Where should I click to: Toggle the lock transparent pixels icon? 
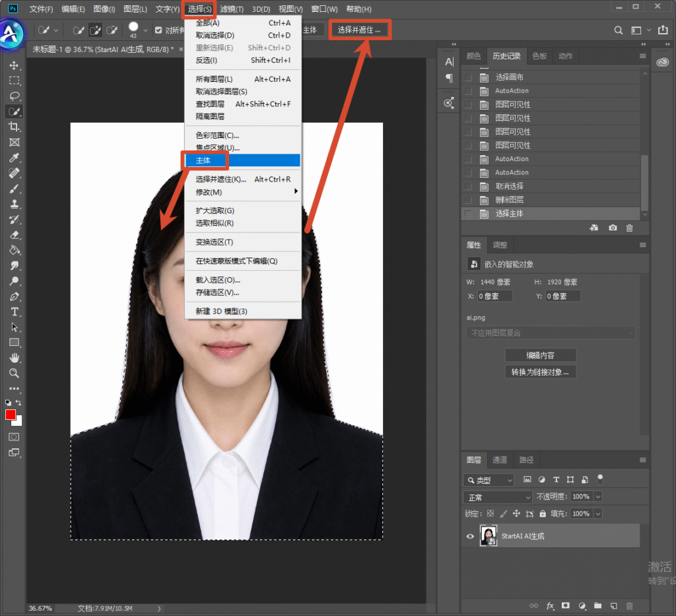pyautogui.click(x=490, y=514)
